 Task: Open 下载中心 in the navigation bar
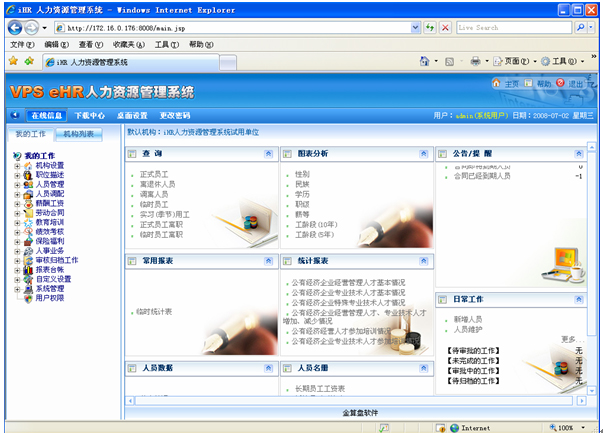[x=90, y=115]
